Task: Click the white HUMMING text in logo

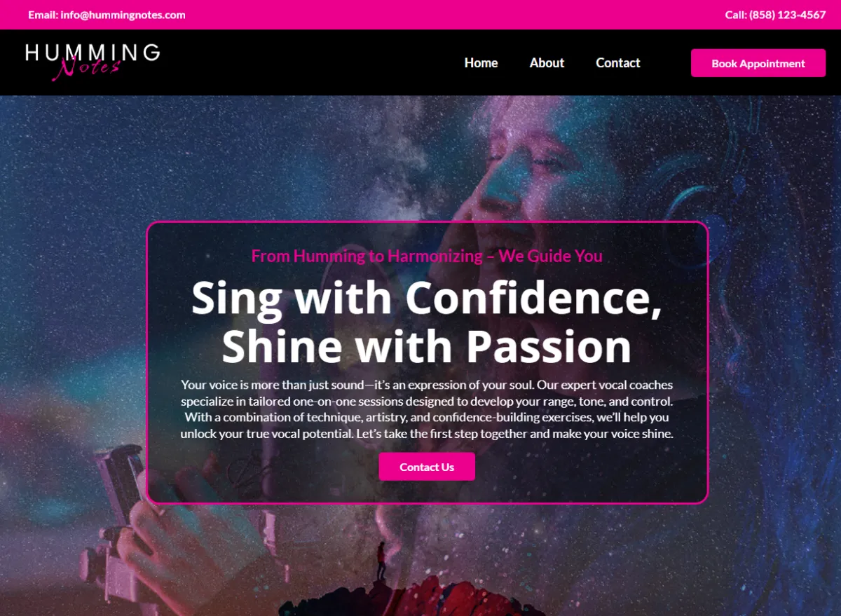Action: pyautogui.click(x=93, y=53)
